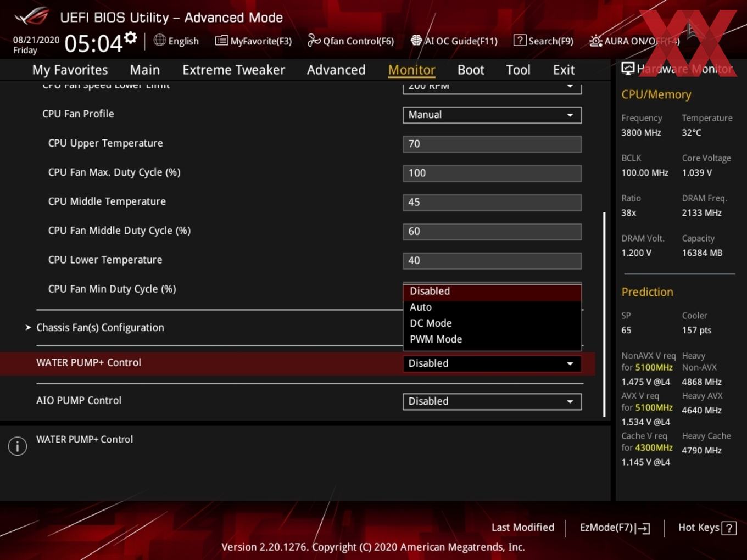Click the English language globe icon

(159, 40)
